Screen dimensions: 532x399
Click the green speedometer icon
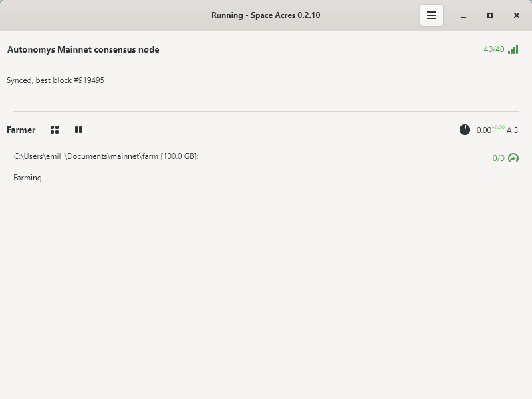513,158
